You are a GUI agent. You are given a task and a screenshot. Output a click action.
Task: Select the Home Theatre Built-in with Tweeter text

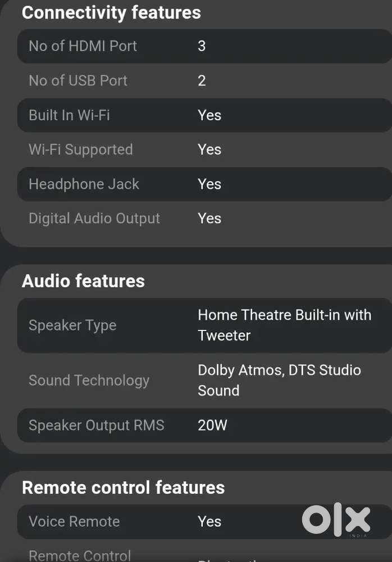[284, 325]
